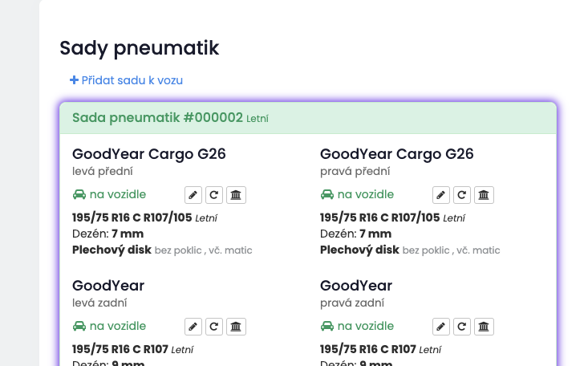Viewport: 588px width, 366px height.
Task: Click the GoodYear Cargo G26 levá přední title
Action: tap(149, 154)
